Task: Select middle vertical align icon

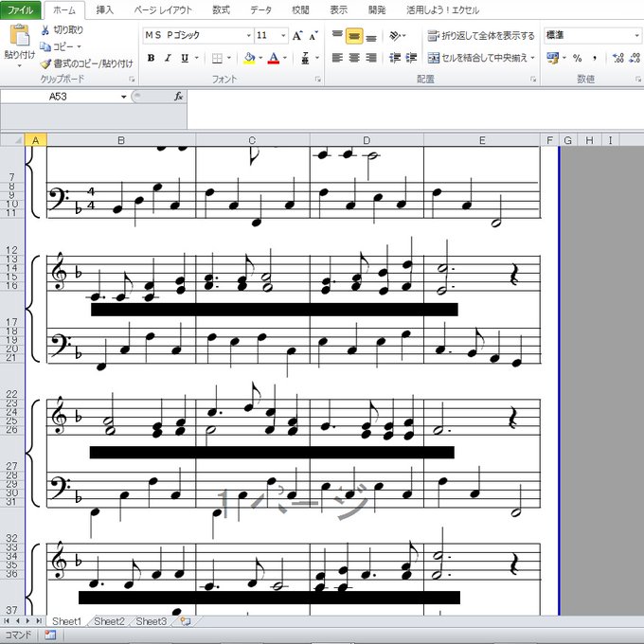Action: (354, 36)
